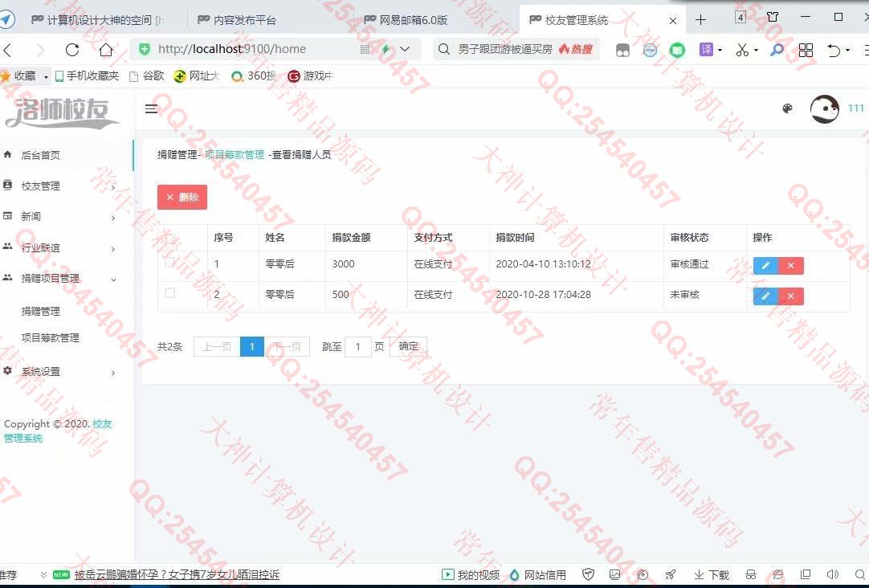Click the 上一页 pagination button
Viewport: 869px width, 588px height.
click(x=217, y=346)
